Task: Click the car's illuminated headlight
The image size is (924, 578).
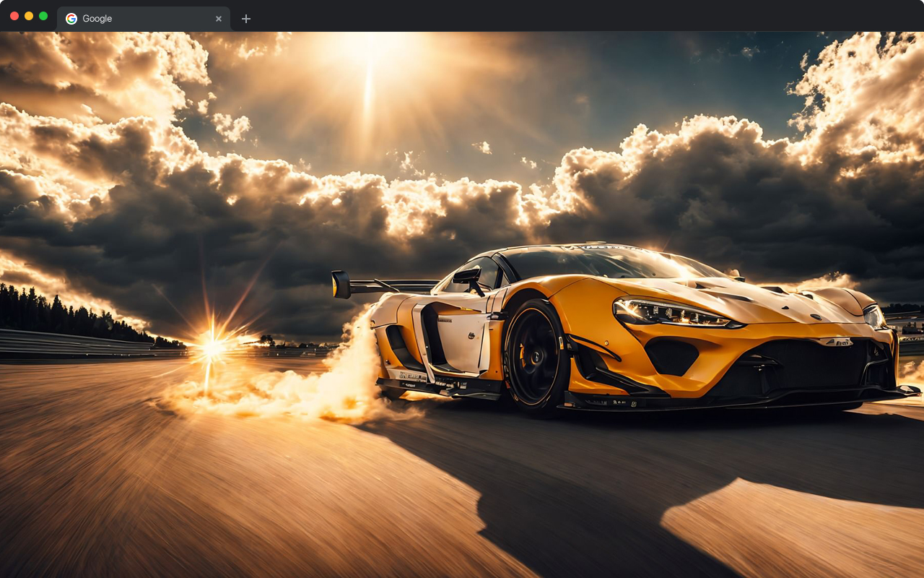Action: coord(671,312)
